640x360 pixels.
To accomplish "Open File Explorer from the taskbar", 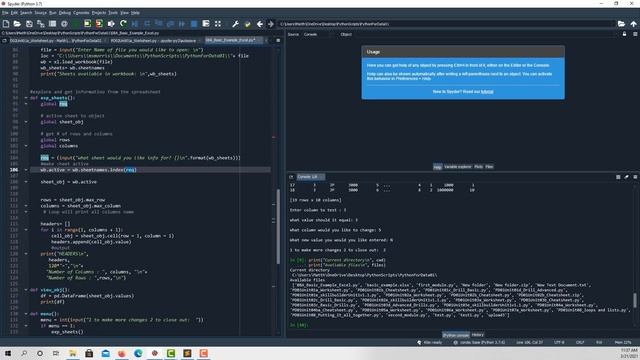I will tap(73, 353).
